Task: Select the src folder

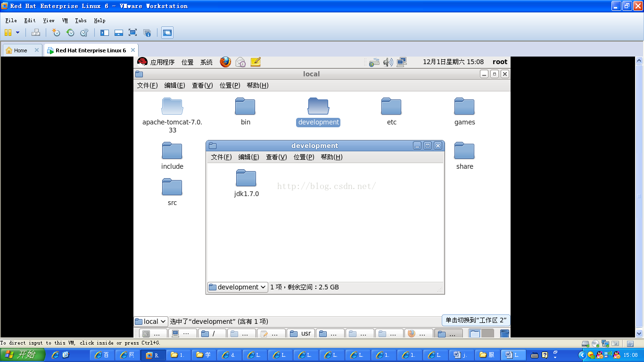Action: [x=172, y=192]
